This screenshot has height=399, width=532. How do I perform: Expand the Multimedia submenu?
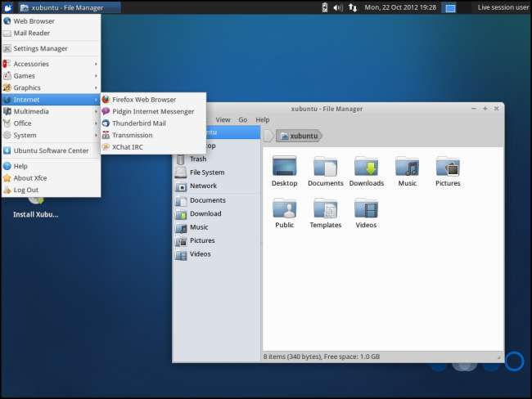click(51, 111)
